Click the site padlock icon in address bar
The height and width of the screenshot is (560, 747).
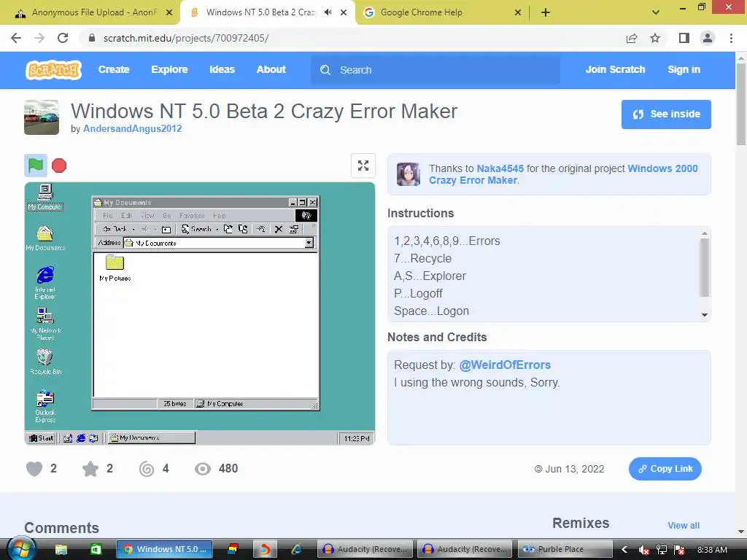point(92,38)
